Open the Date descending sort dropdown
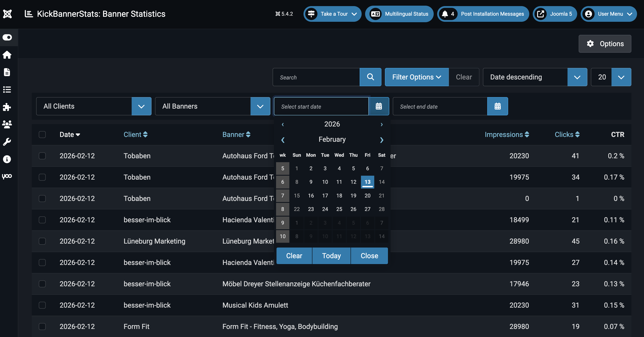This screenshot has width=644, height=337. (577, 77)
